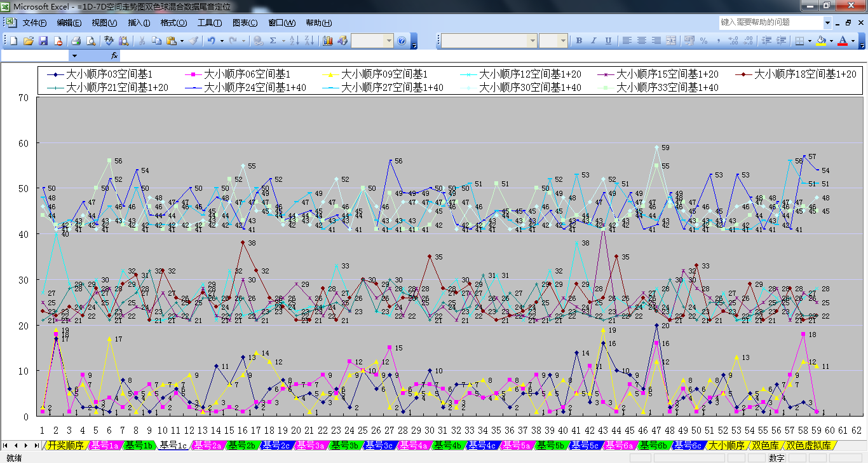Switch to the 基号2b sheet tab
This screenshot has width=868, height=463.
[x=242, y=445]
